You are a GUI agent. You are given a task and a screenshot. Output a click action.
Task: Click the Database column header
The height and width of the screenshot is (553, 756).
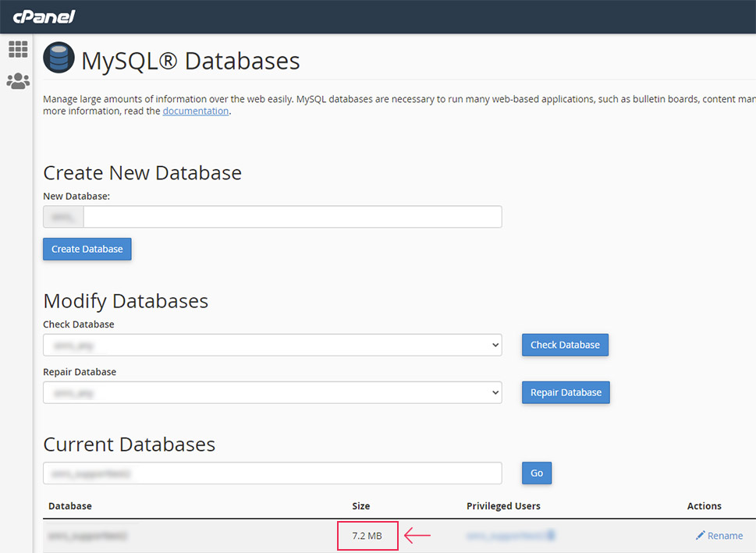pyautogui.click(x=70, y=505)
